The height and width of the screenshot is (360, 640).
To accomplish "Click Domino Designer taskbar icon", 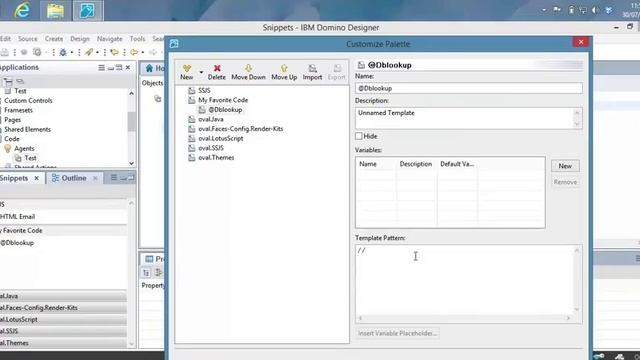I will click(x=88, y=10).
